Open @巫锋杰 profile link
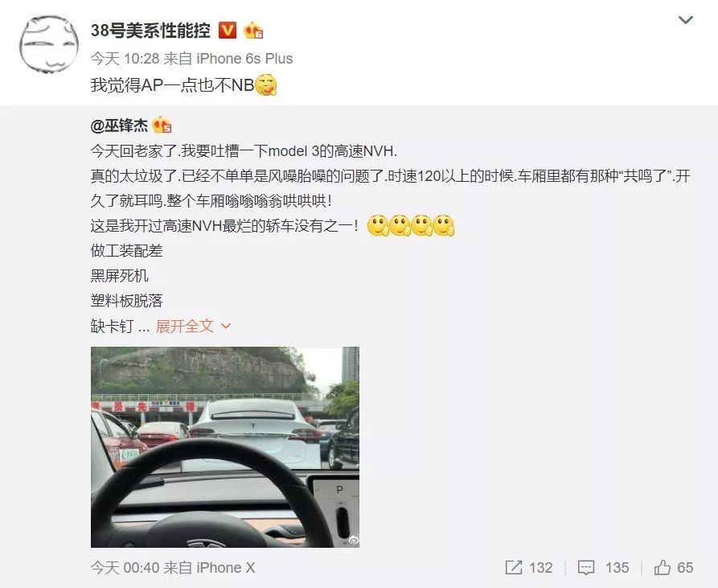This screenshot has width=718, height=588. coord(119,125)
